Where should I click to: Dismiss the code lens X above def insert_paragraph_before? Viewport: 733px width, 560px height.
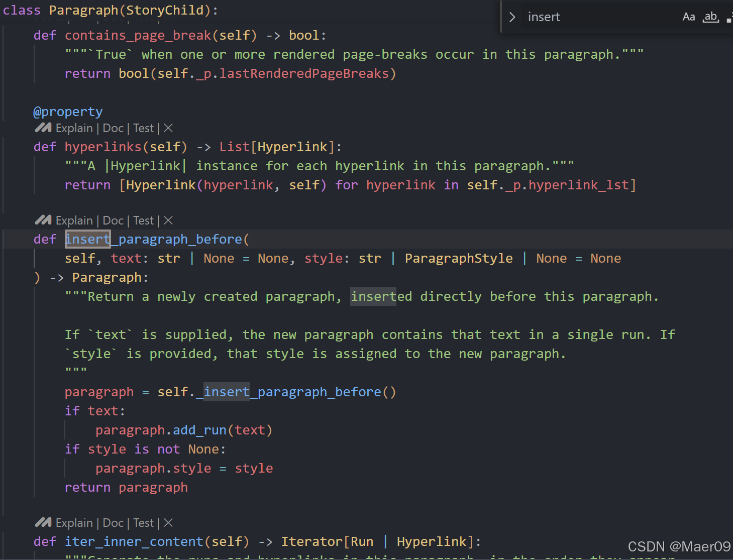point(168,220)
